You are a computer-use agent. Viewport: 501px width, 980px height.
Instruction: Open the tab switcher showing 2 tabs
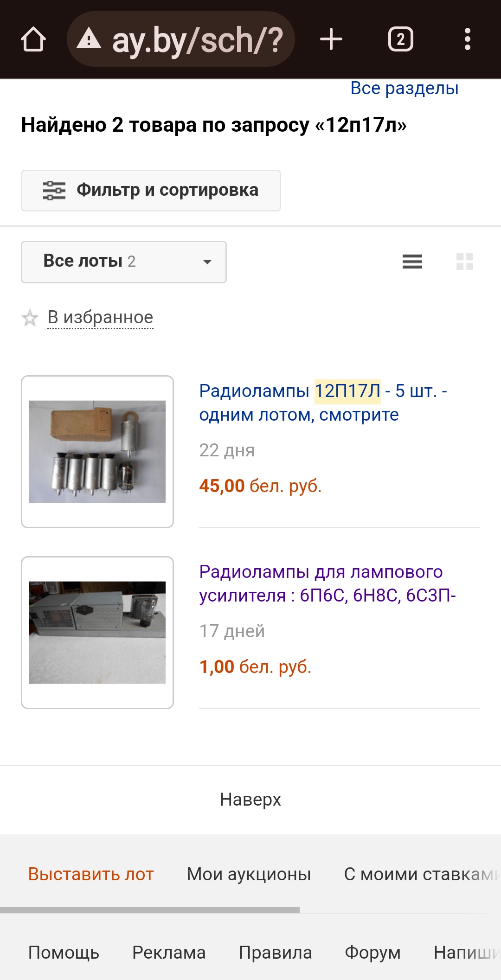(400, 39)
